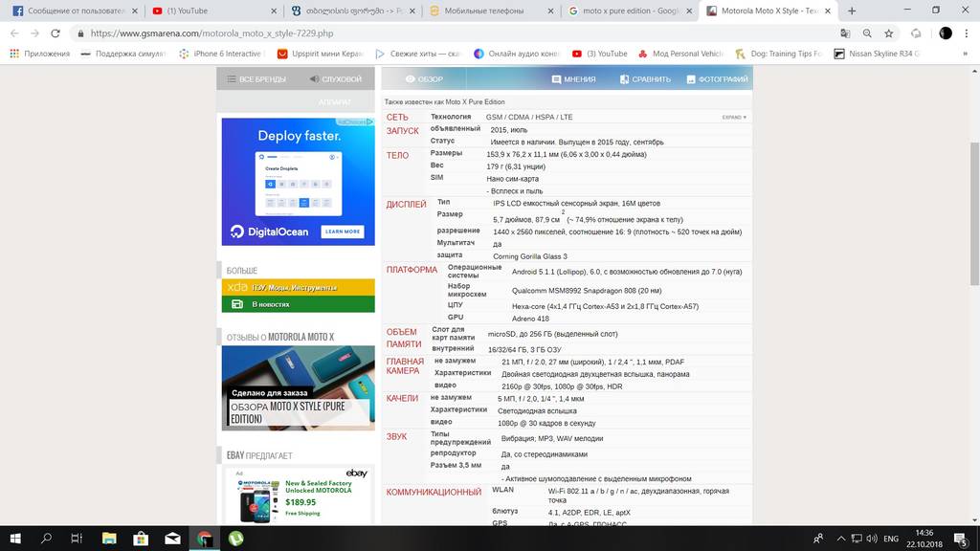Open the zoom magnifier icon in address bar
The image size is (980, 551).
coord(867,33)
